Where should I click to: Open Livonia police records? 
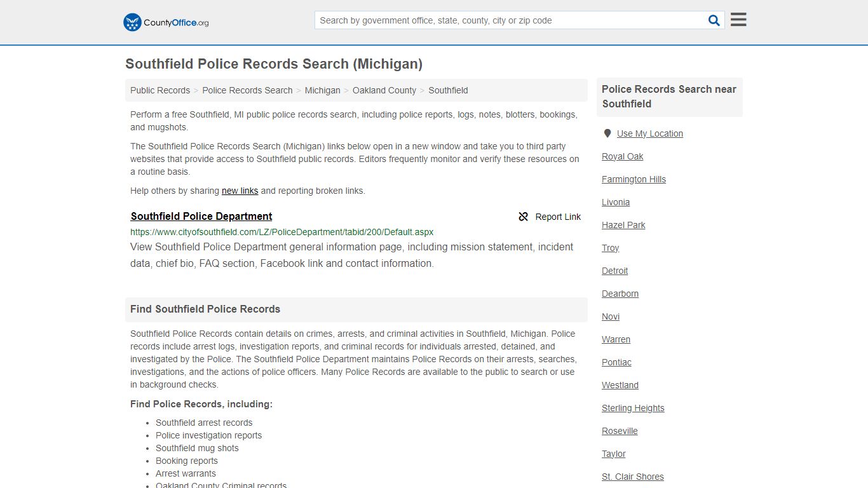tap(616, 202)
